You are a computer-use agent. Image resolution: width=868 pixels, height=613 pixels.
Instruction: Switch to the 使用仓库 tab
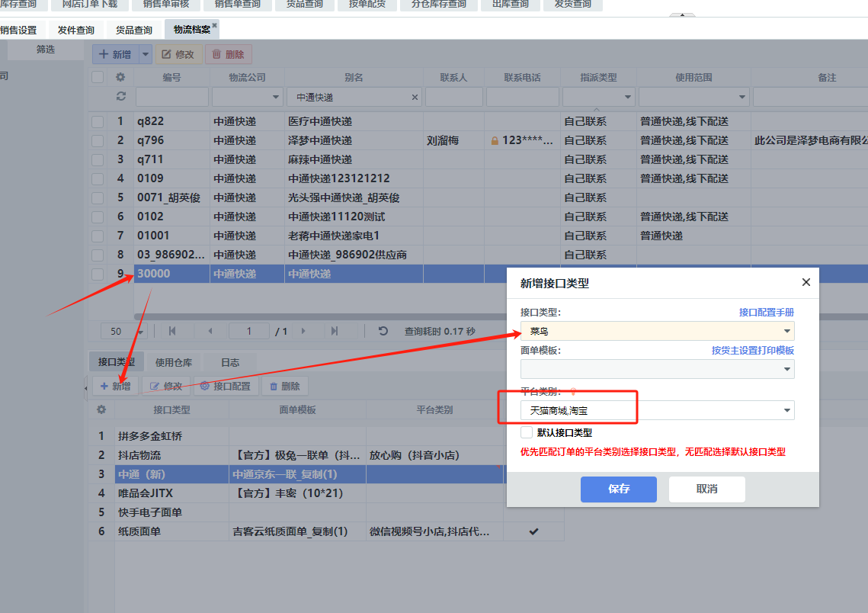[x=174, y=362]
